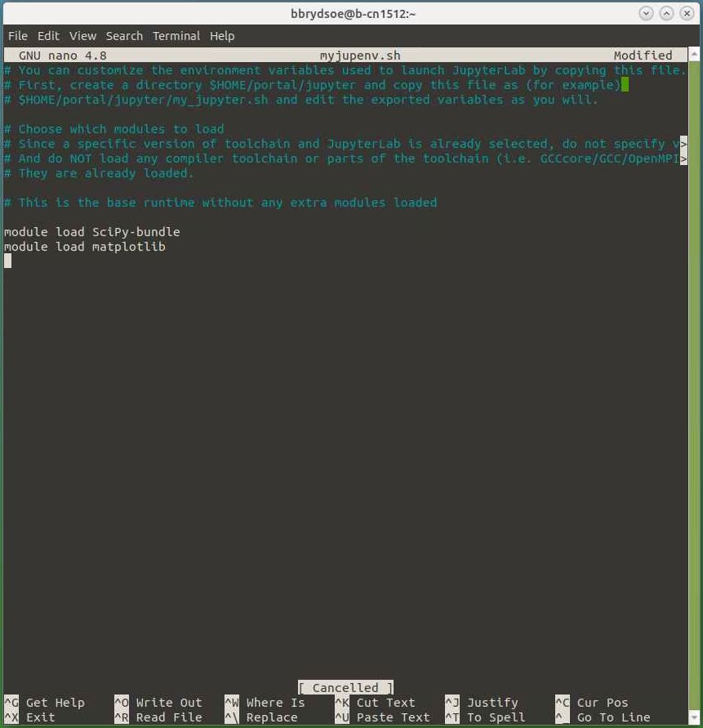
Task: Click the ^U Paste Text shortcut
Action: 383,717
